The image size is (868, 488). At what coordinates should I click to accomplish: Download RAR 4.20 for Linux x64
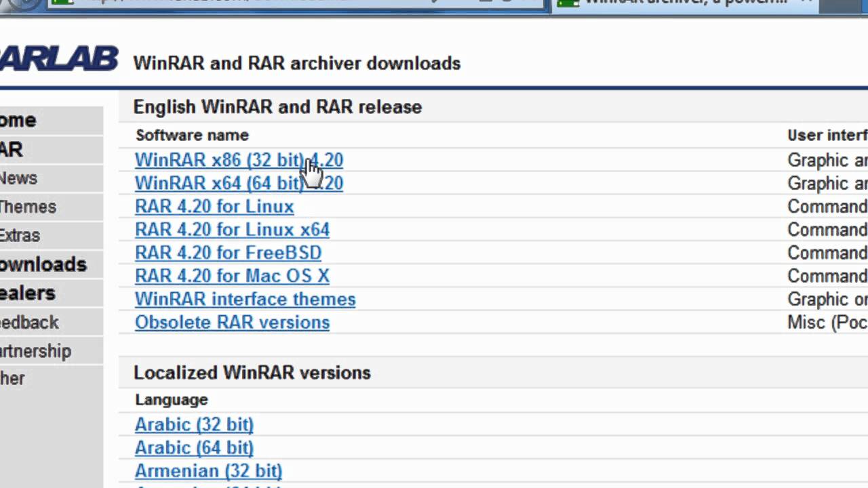click(232, 229)
